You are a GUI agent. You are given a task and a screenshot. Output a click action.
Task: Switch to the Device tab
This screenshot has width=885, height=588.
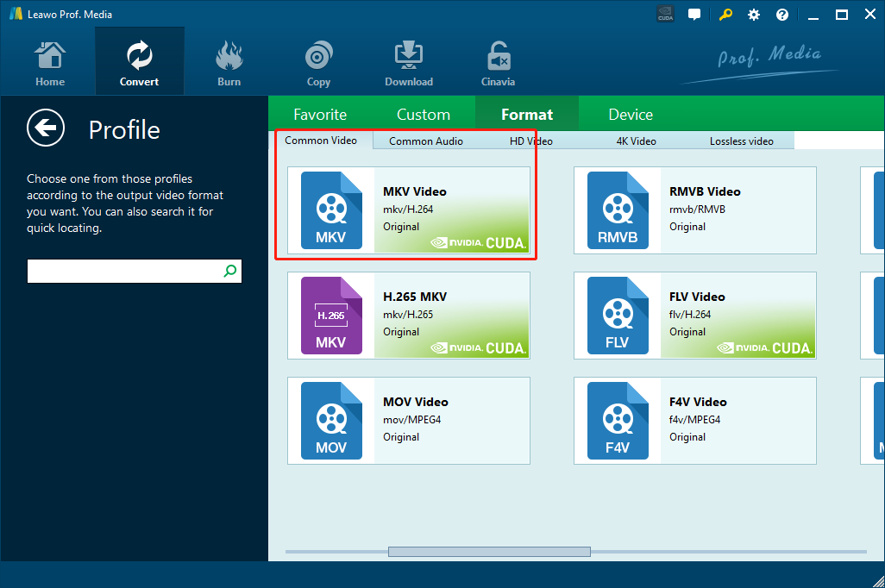[x=631, y=115]
